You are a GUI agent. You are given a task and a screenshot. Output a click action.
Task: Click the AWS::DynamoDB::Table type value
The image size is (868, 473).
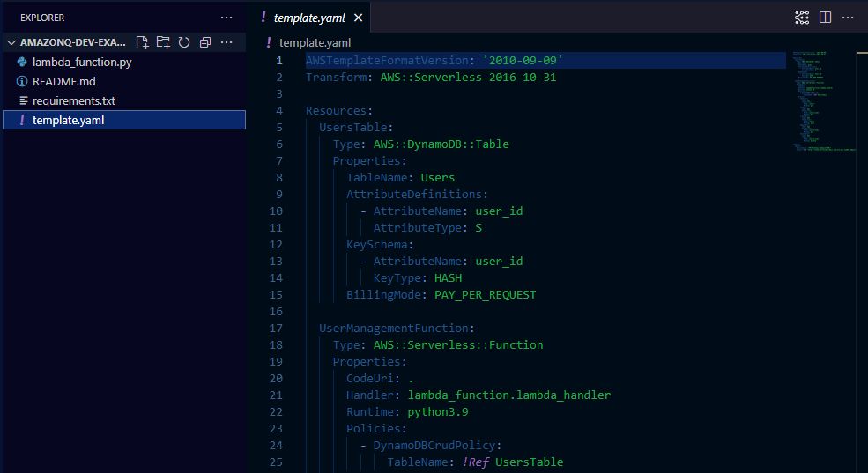[x=441, y=144]
